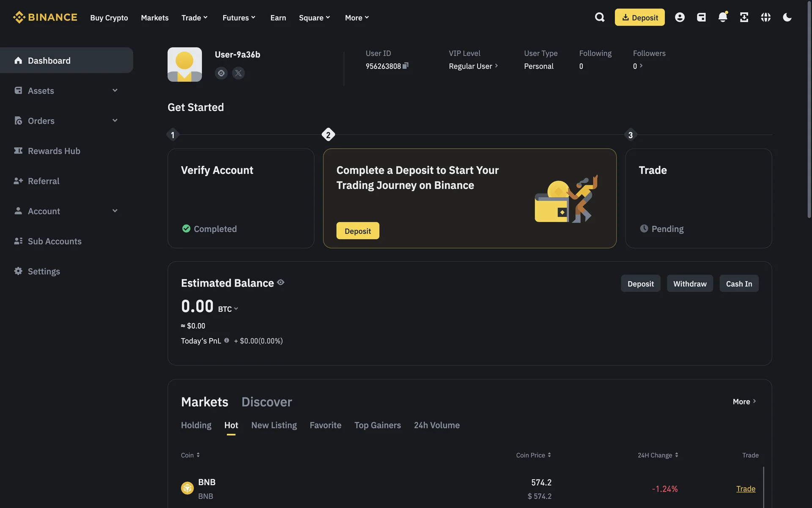
Task: Click the Withdraw button
Action: coord(689,284)
